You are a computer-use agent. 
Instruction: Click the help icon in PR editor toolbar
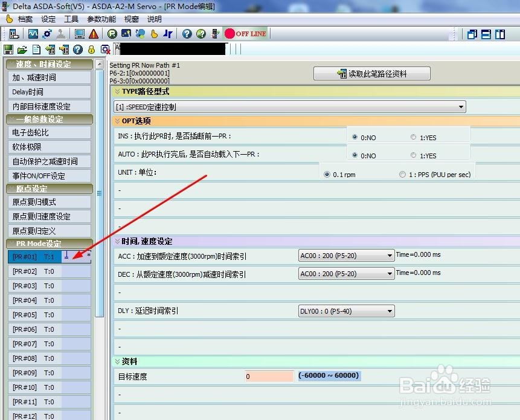78,50
